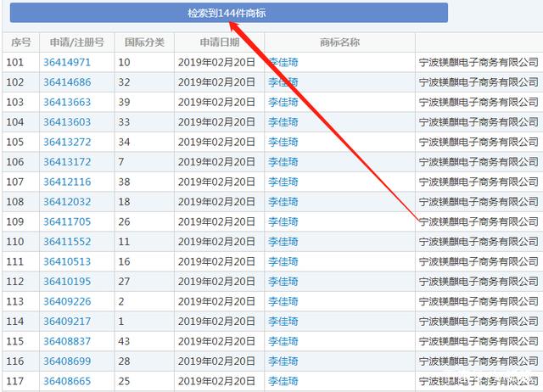Select date 2019年02月20日 in row 111
The width and height of the screenshot is (543, 392).
(x=217, y=261)
